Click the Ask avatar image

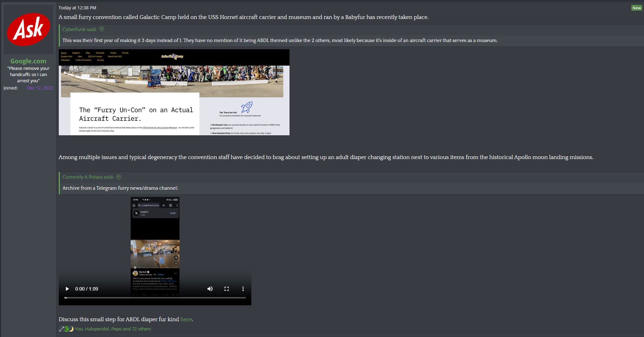(x=29, y=30)
